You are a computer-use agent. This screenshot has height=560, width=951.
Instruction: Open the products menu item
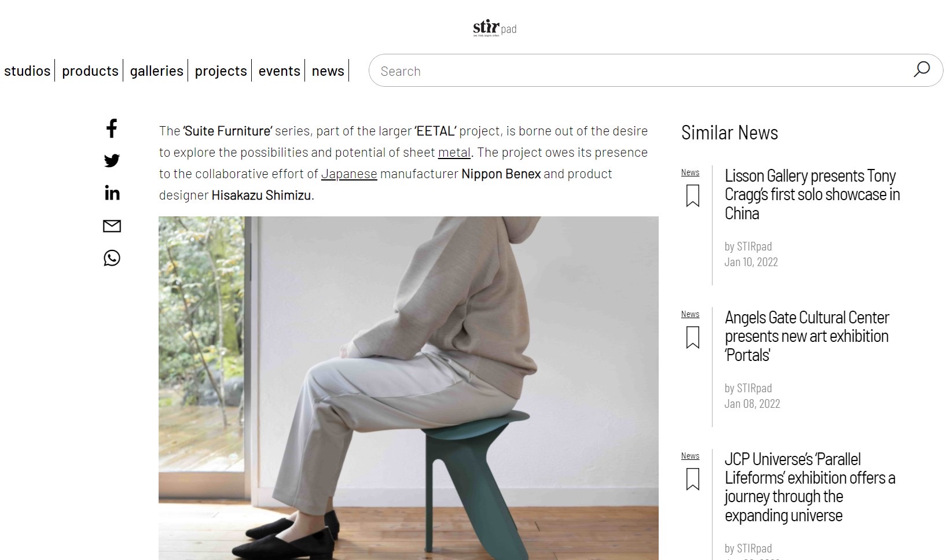(x=90, y=71)
